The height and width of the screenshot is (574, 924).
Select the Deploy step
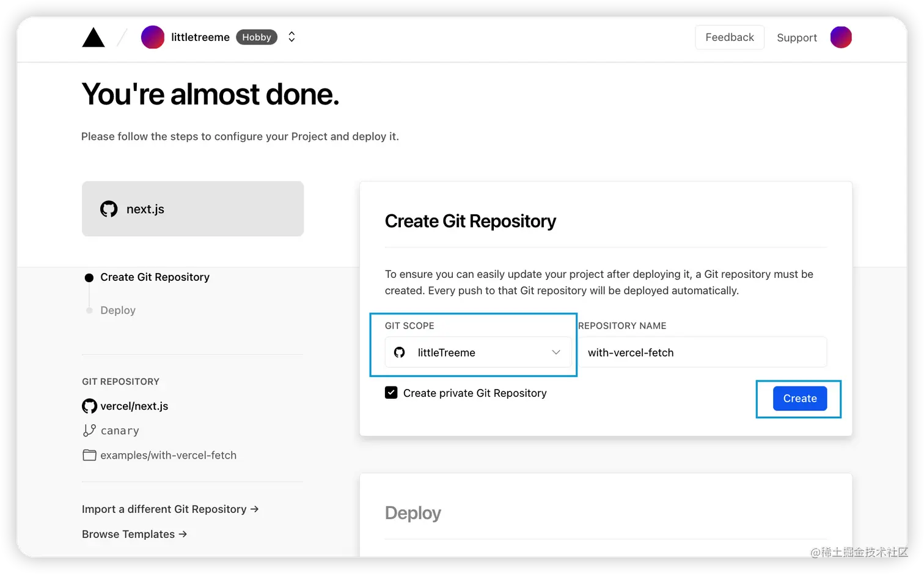(117, 310)
